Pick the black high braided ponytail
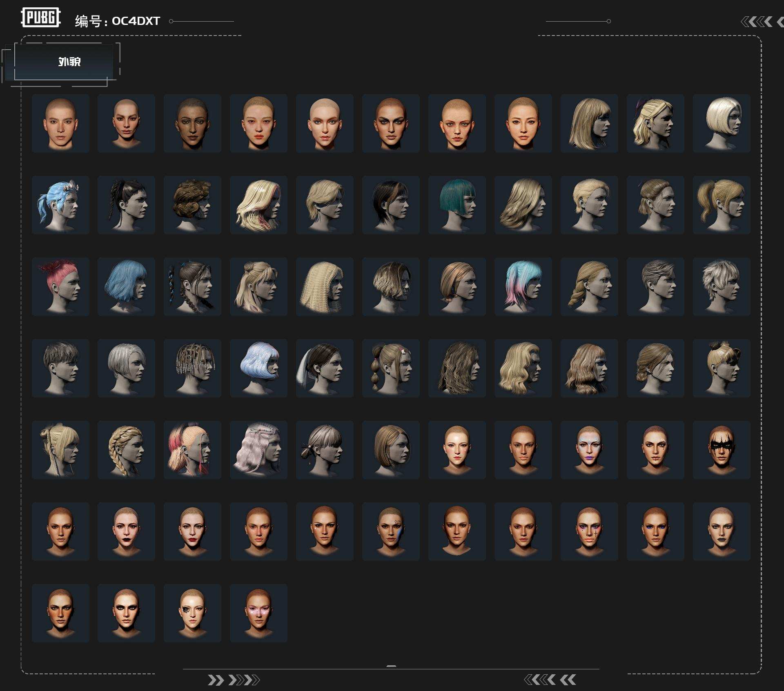The height and width of the screenshot is (691, 784). coord(126,205)
